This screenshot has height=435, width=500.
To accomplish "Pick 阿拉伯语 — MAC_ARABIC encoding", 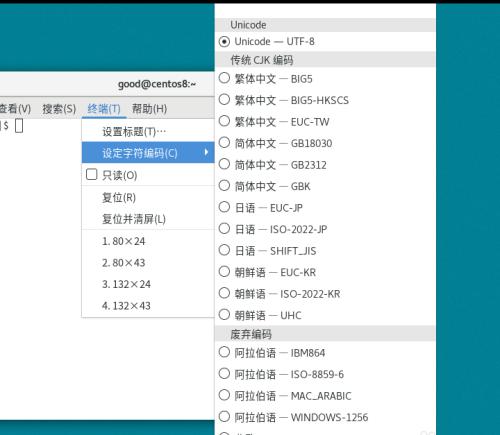I will point(325,396).
